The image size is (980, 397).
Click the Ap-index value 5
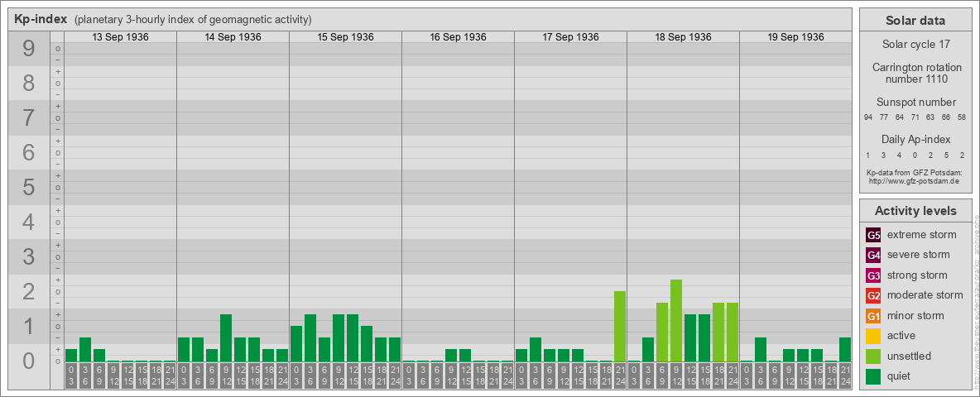[x=946, y=155]
